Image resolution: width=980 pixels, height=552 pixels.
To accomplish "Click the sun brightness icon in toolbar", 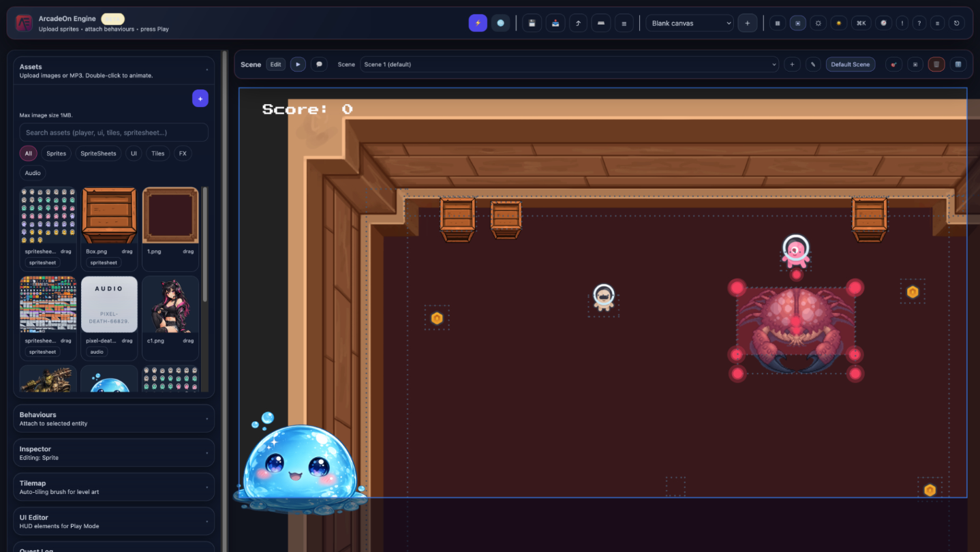I will tap(839, 23).
